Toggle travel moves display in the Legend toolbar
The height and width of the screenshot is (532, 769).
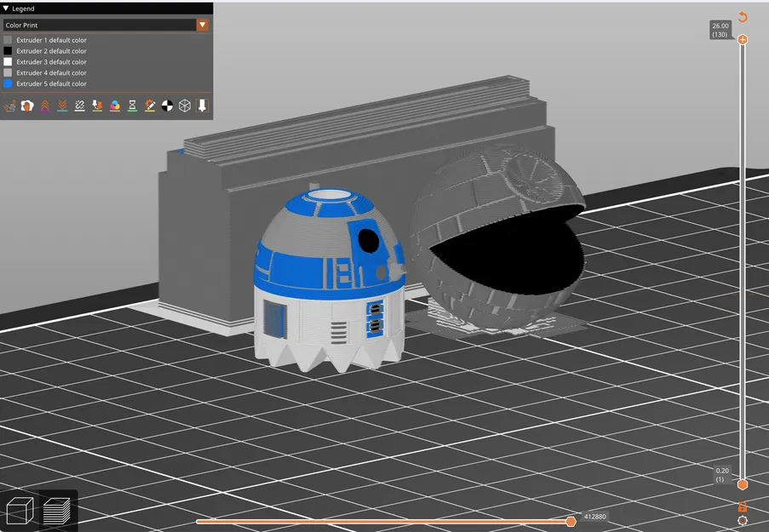tap(9, 106)
